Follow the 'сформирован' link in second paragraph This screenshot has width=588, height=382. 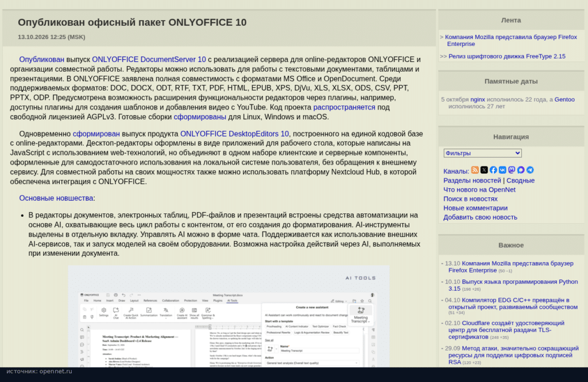click(96, 134)
